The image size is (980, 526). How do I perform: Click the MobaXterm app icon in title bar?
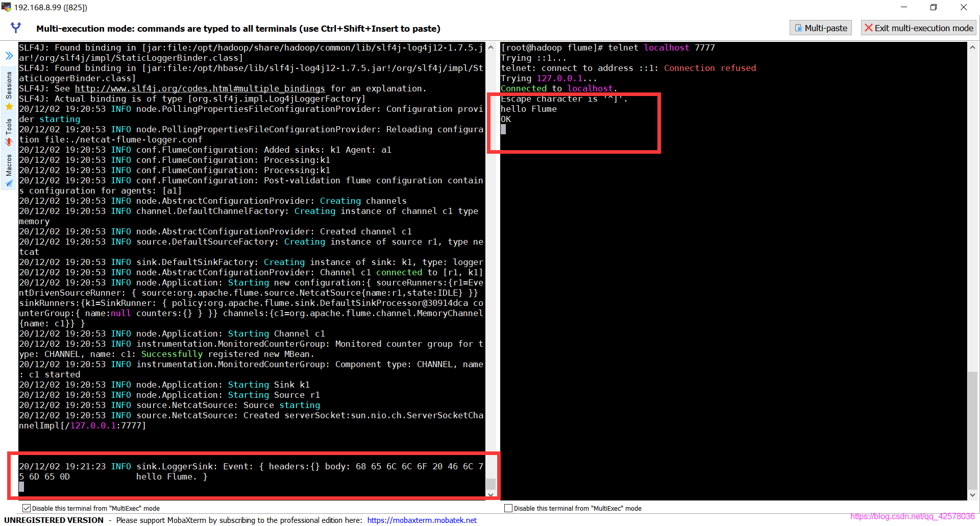click(x=6, y=7)
